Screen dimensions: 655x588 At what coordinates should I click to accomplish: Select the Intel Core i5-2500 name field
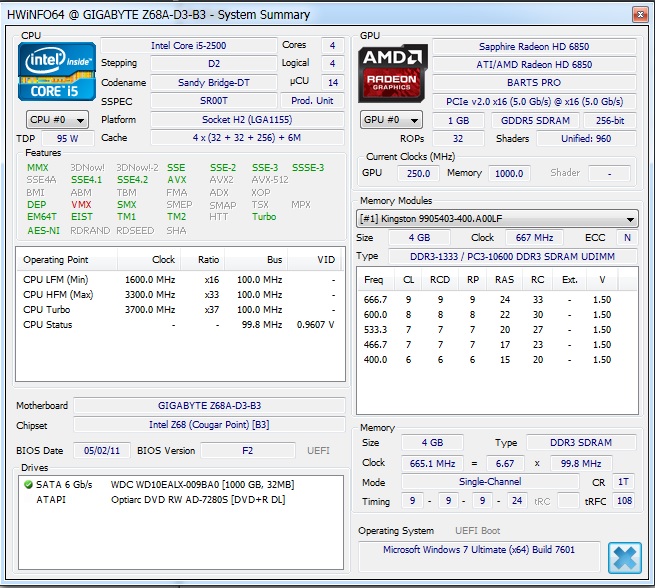click(187, 46)
